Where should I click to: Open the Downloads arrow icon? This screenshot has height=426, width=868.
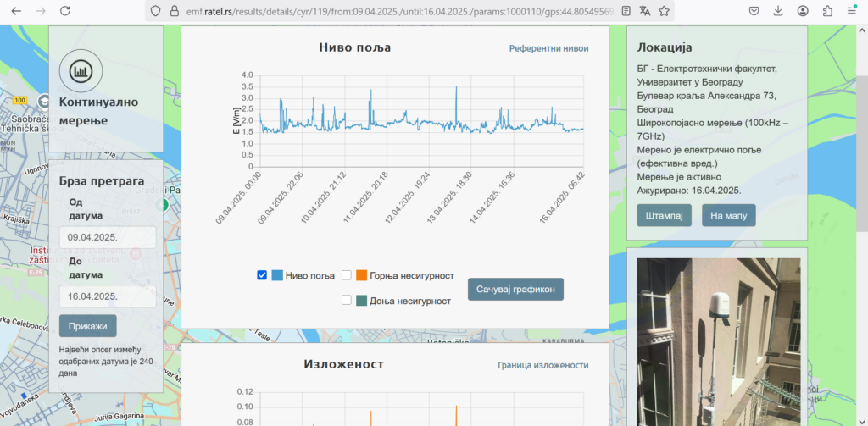(x=778, y=11)
